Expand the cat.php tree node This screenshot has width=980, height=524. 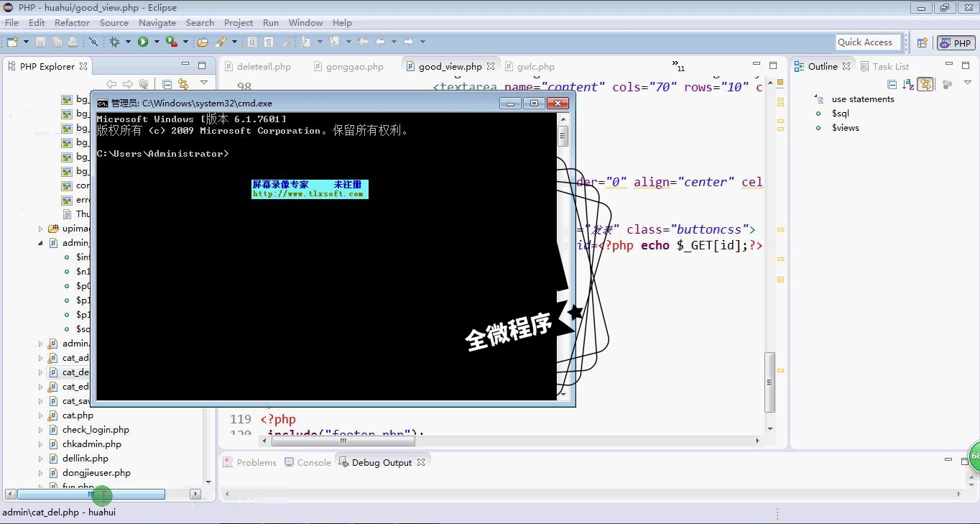41,415
